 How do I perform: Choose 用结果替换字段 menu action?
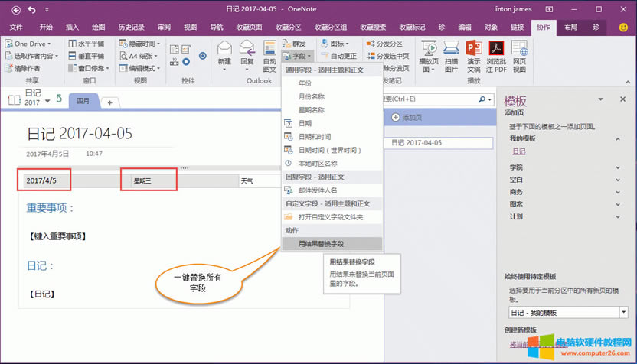(x=321, y=244)
